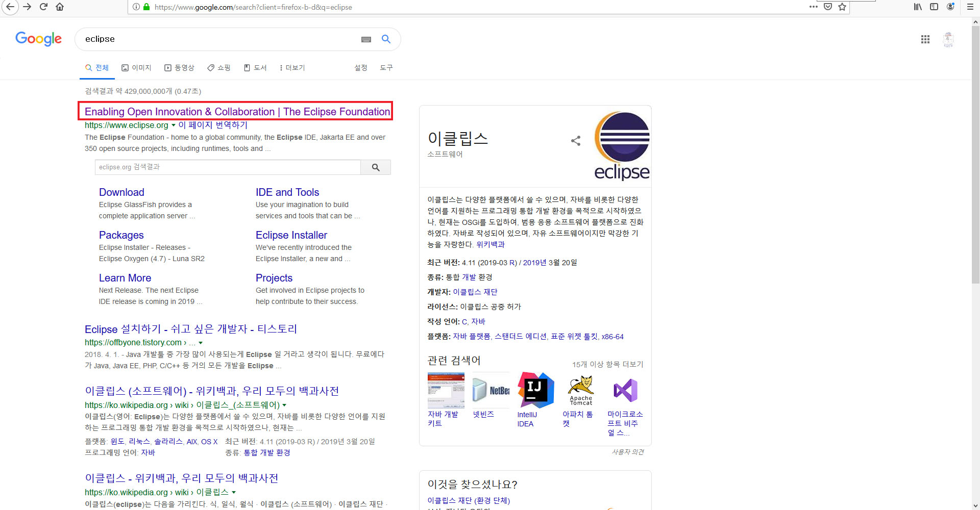Open the 넷빈즈 NetBeans related thumbnail
The height and width of the screenshot is (510, 980).
[x=491, y=390]
